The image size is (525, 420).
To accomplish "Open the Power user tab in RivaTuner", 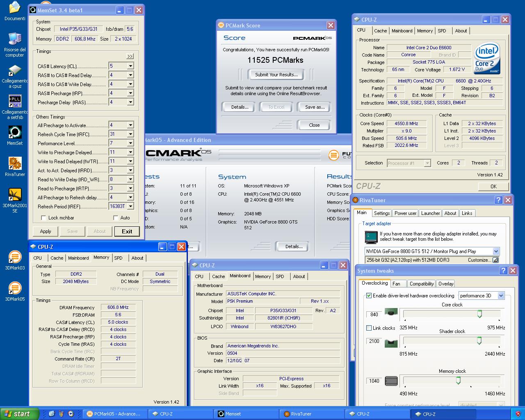I will [405, 213].
